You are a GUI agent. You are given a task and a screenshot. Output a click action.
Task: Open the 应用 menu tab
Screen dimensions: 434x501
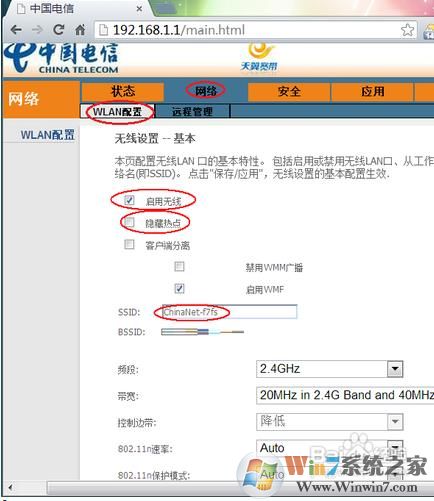click(x=372, y=91)
